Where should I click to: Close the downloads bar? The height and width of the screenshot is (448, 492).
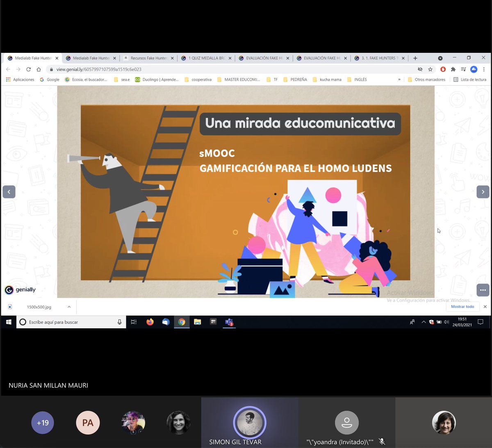point(485,307)
